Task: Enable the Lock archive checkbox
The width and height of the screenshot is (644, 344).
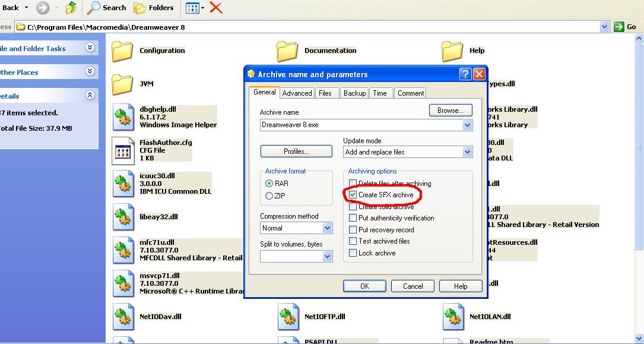Action: coord(353,253)
